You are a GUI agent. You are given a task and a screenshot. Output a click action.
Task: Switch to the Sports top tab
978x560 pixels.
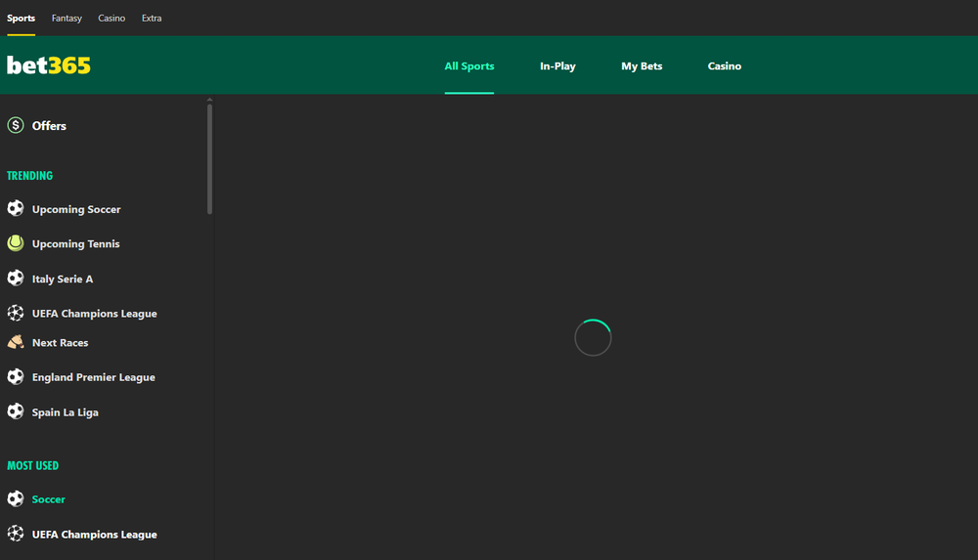click(x=21, y=19)
